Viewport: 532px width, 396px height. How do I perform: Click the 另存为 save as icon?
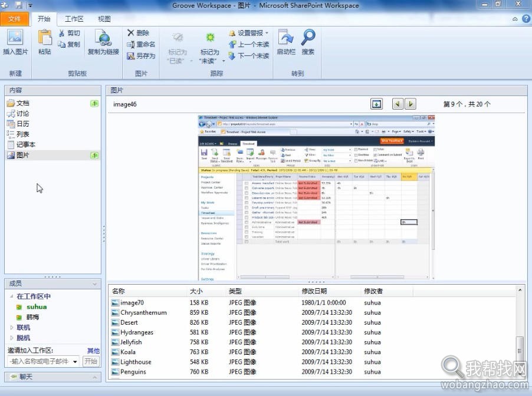point(130,55)
